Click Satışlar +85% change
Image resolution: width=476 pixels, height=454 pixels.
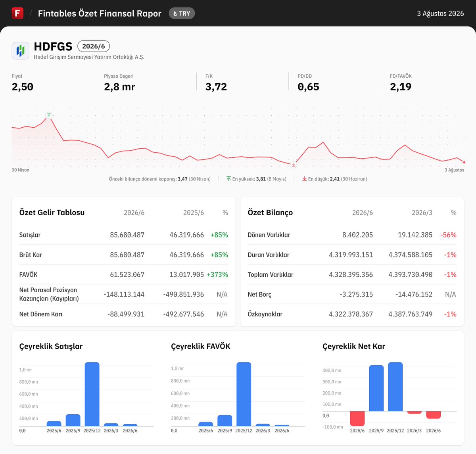point(219,235)
